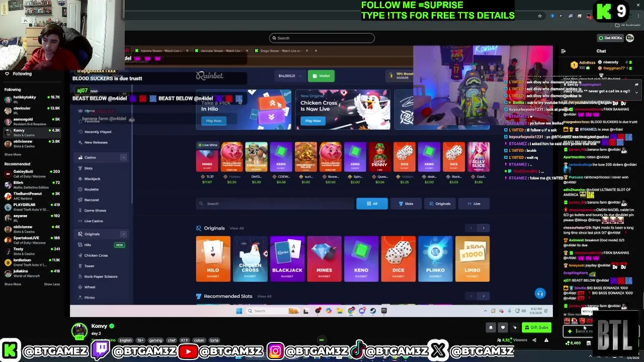The height and width of the screenshot is (362, 644).
Task: Click the Rainbet game search field
Action: pyautogui.click(x=275, y=204)
